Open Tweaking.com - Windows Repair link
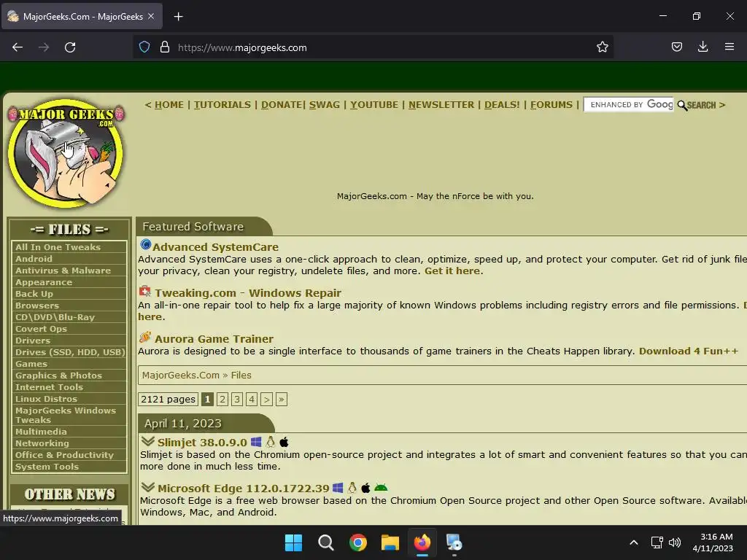747x560 pixels. [248, 293]
